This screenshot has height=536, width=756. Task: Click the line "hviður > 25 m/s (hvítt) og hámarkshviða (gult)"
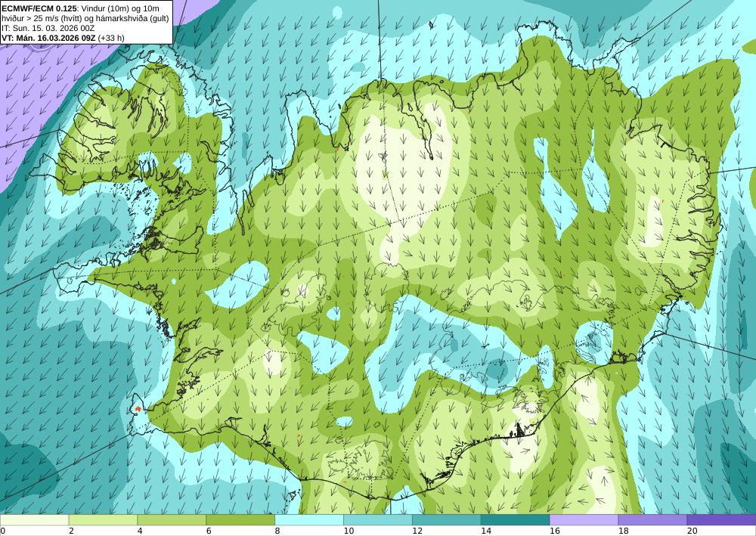coord(85,18)
